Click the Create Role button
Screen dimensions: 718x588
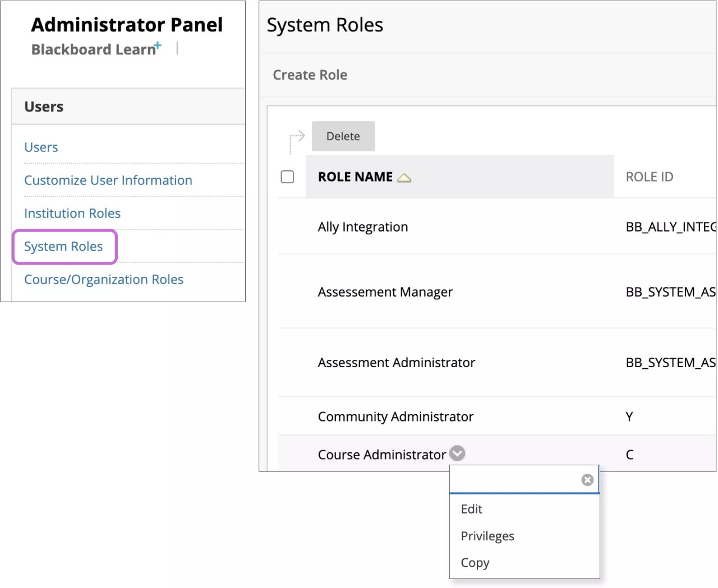pos(310,75)
